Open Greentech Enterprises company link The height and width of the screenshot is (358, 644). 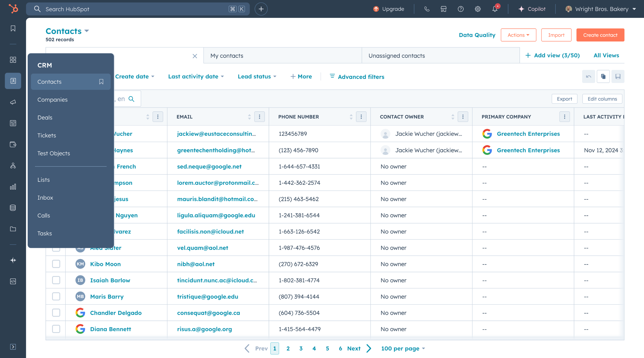(528, 134)
